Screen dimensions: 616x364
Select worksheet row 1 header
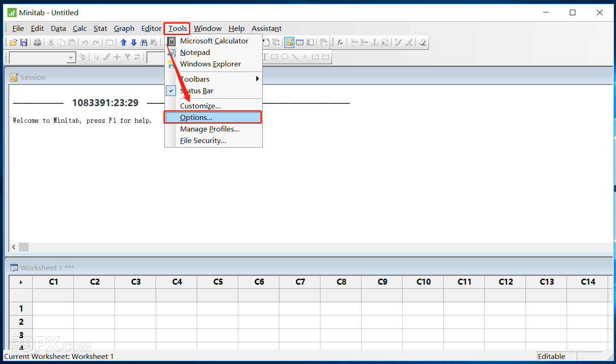[21, 308]
